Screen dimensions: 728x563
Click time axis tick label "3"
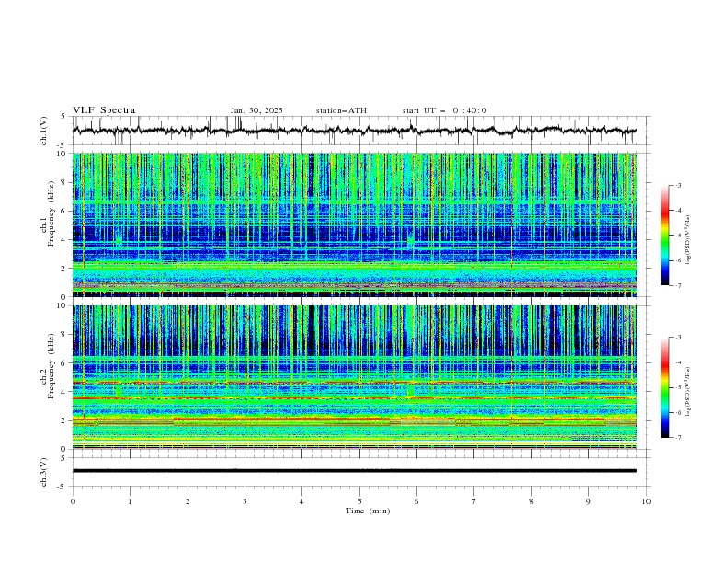point(245,501)
